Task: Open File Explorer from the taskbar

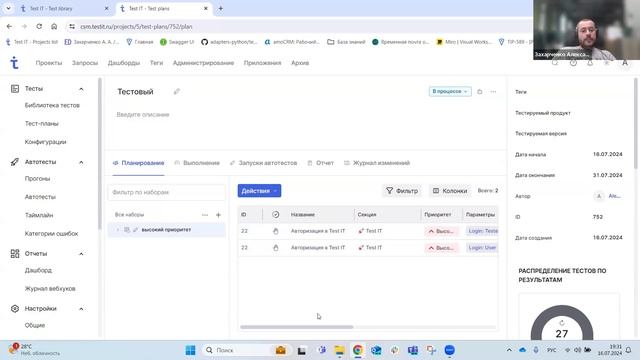Action: pos(339,350)
